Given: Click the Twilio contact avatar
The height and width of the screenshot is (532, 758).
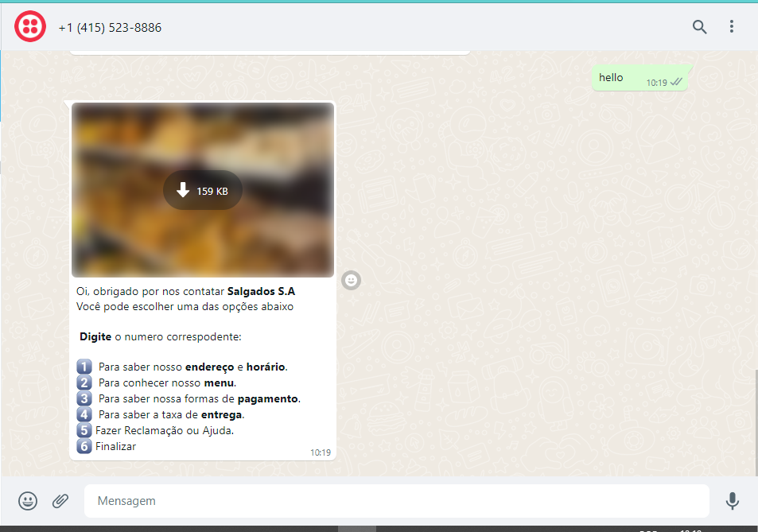Looking at the screenshot, I should (x=29, y=25).
